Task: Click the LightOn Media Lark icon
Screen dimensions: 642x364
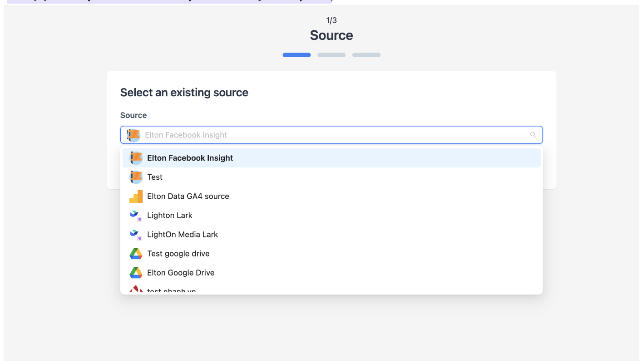Action: (x=136, y=235)
